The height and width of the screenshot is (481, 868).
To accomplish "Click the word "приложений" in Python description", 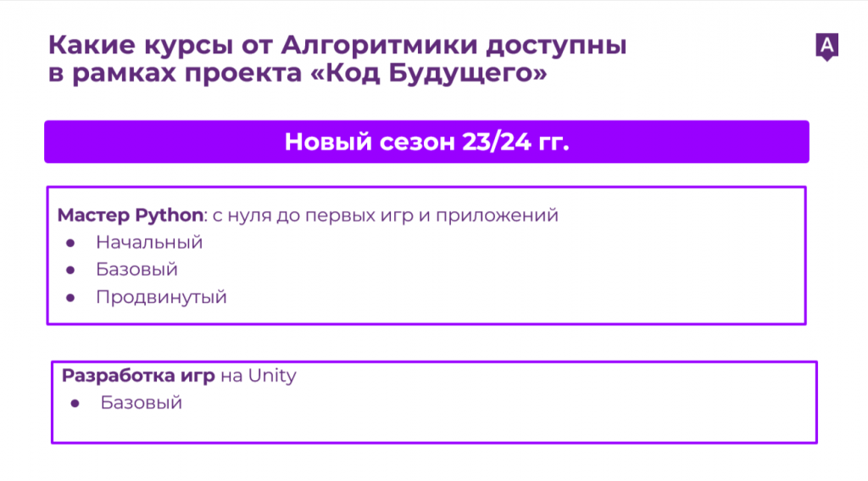I will coord(507,215).
